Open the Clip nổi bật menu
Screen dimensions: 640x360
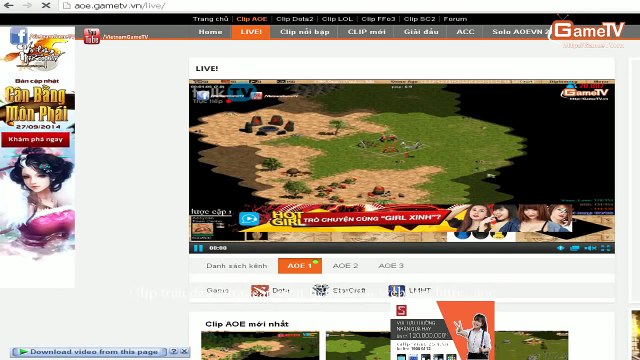coord(304,32)
